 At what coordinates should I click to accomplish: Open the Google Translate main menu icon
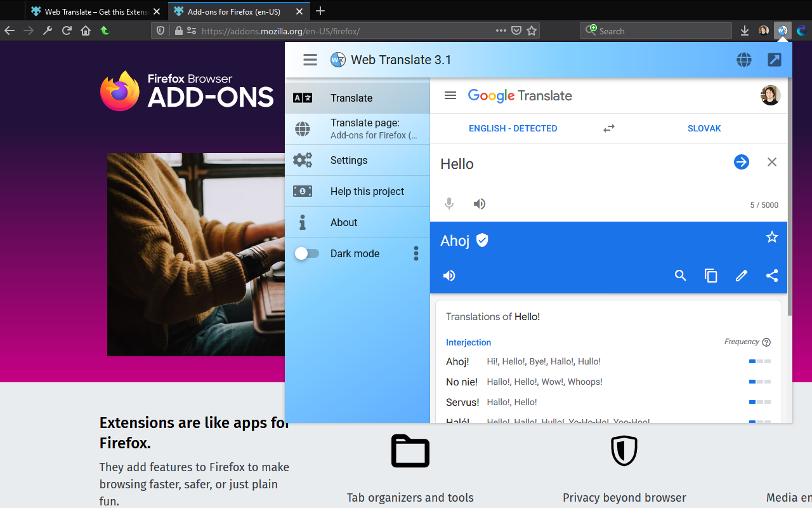click(x=450, y=95)
